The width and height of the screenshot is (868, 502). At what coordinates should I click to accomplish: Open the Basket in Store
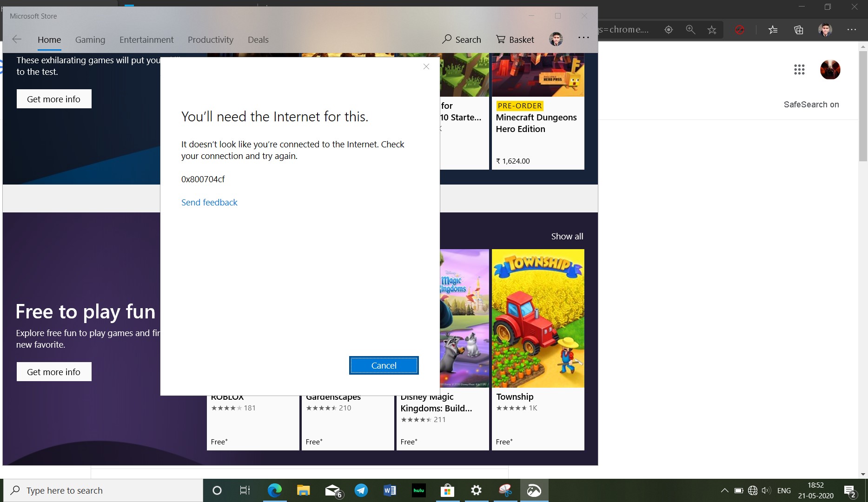click(515, 40)
